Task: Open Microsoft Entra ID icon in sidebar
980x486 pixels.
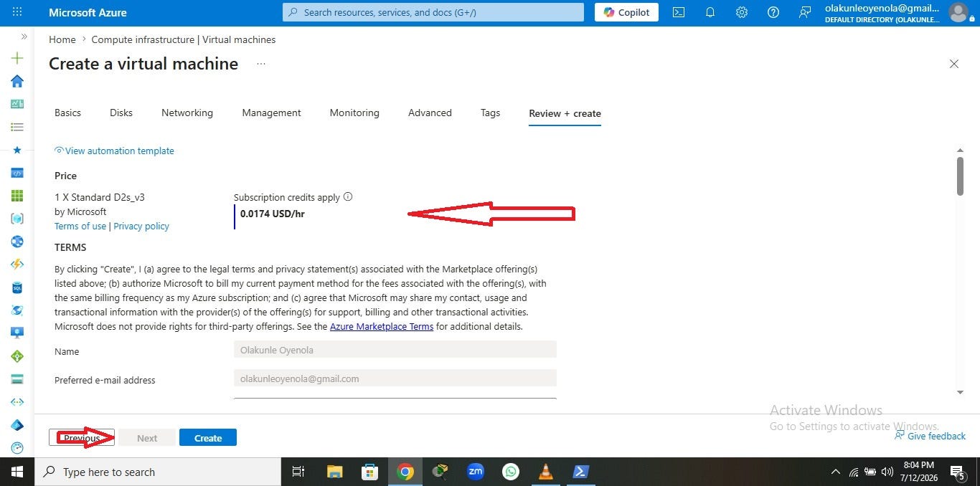Action: click(x=17, y=425)
